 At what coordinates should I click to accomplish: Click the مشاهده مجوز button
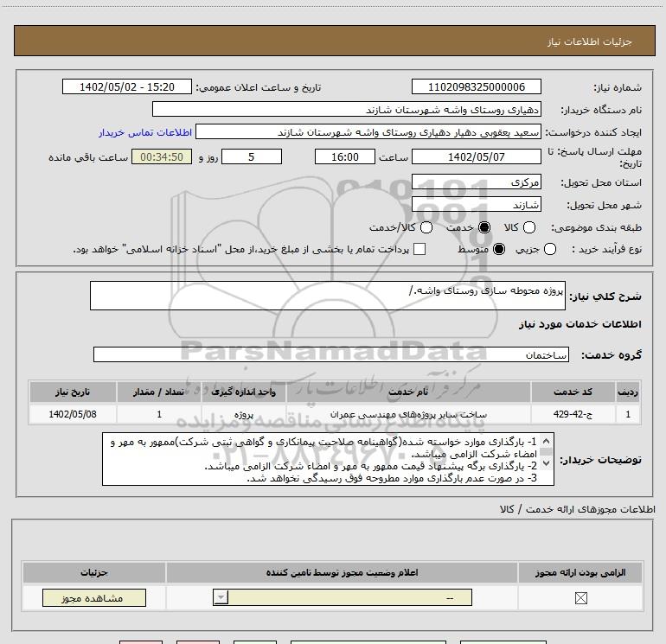(x=94, y=597)
